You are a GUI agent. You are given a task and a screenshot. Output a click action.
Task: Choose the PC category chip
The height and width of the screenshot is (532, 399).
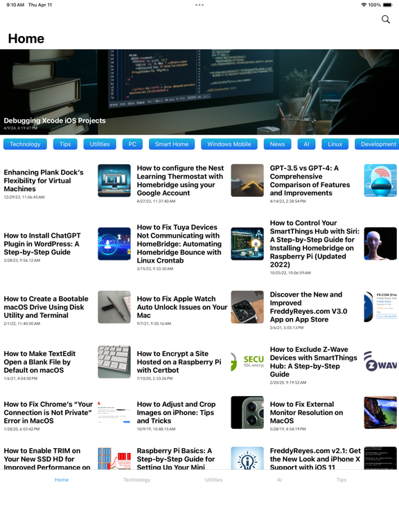(x=132, y=144)
